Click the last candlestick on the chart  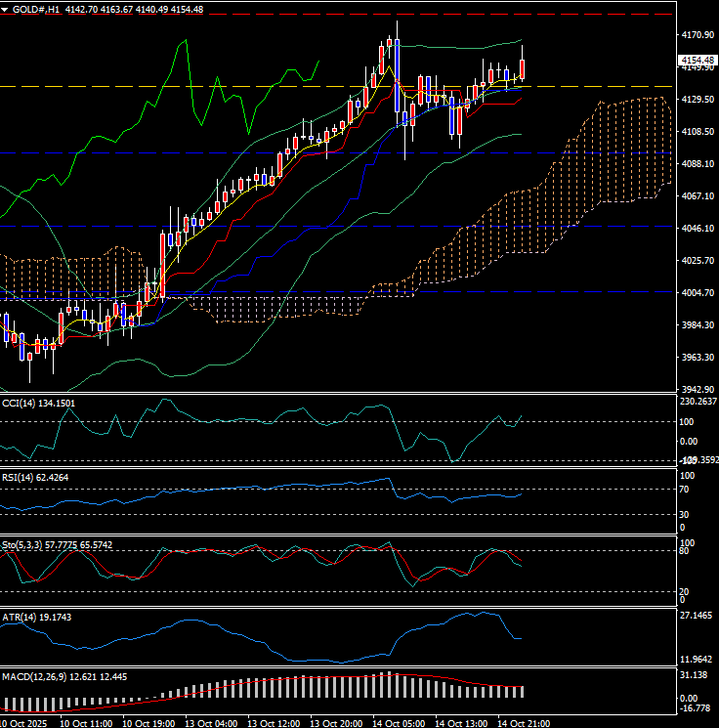pyautogui.click(x=524, y=68)
